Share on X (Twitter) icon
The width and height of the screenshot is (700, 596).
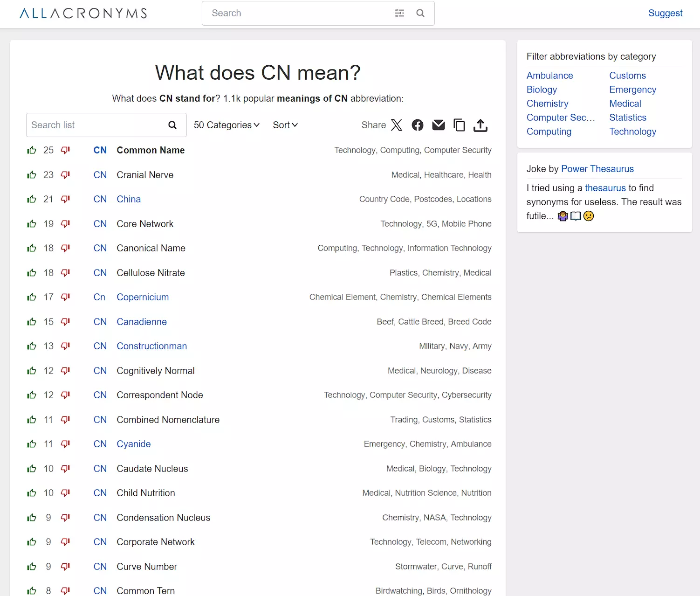(397, 125)
